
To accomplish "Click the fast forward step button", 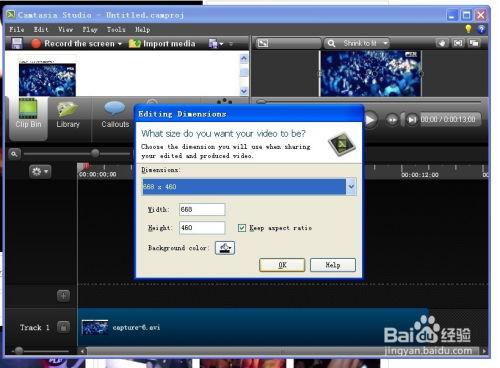I will point(392,120).
